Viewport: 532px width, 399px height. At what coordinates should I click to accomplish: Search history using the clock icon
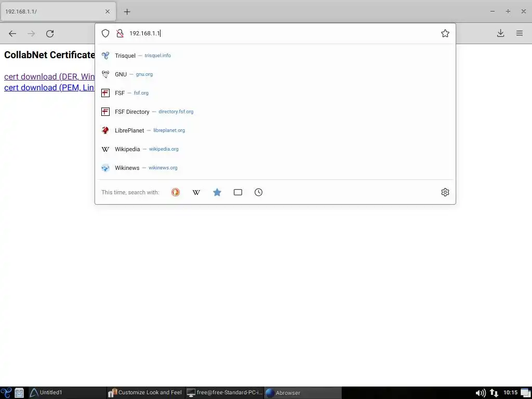pyautogui.click(x=259, y=192)
